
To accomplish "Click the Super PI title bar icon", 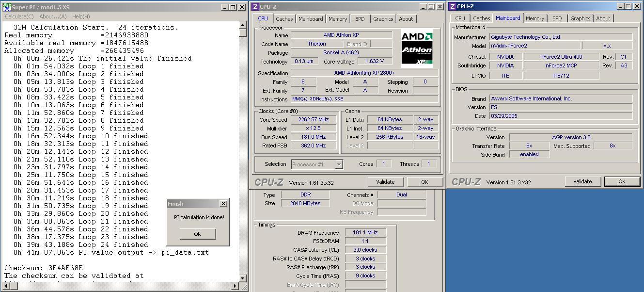I will tap(7, 7).
